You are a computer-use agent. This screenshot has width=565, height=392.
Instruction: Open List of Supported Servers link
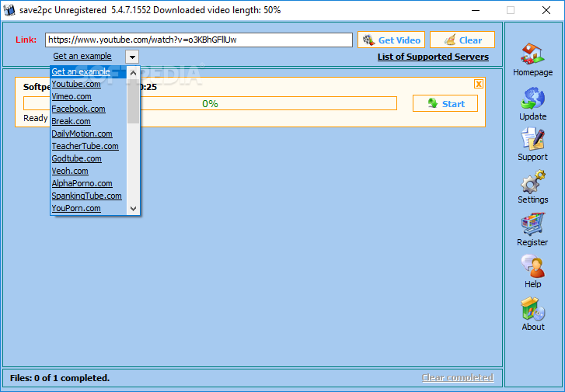433,57
